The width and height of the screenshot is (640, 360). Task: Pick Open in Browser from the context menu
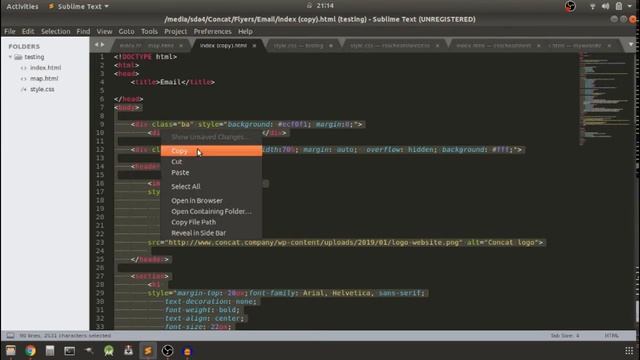211,201
